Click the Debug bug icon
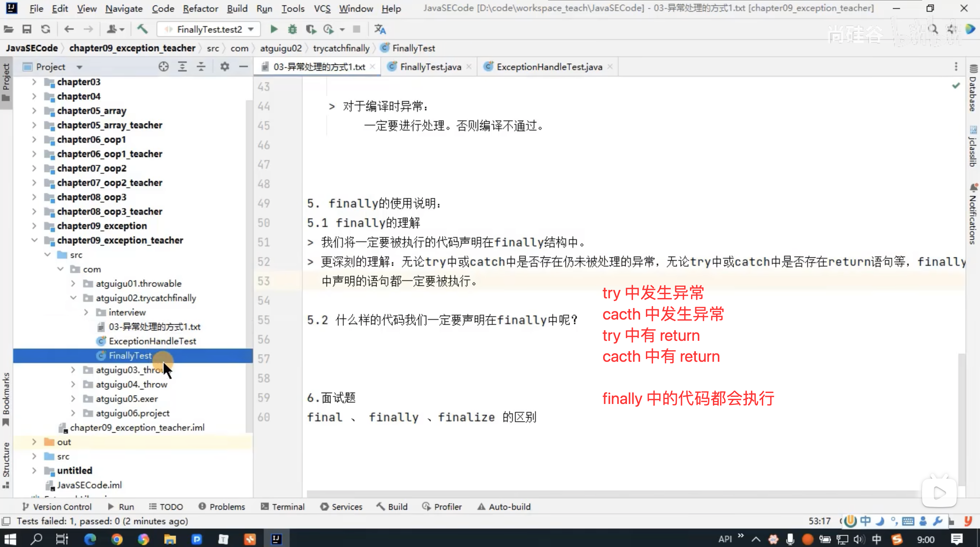The height and width of the screenshot is (547, 980). [x=292, y=29]
